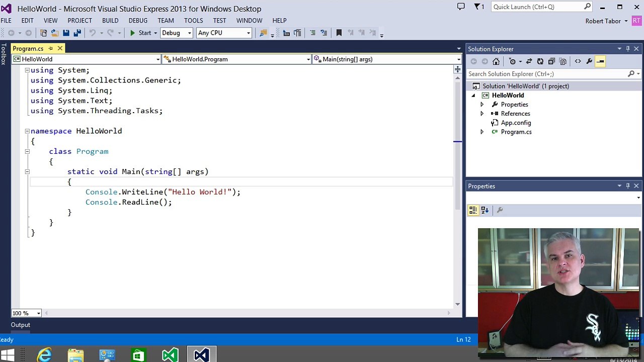Refresh the Solution Explorer
The image size is (644, 362).
540,61
